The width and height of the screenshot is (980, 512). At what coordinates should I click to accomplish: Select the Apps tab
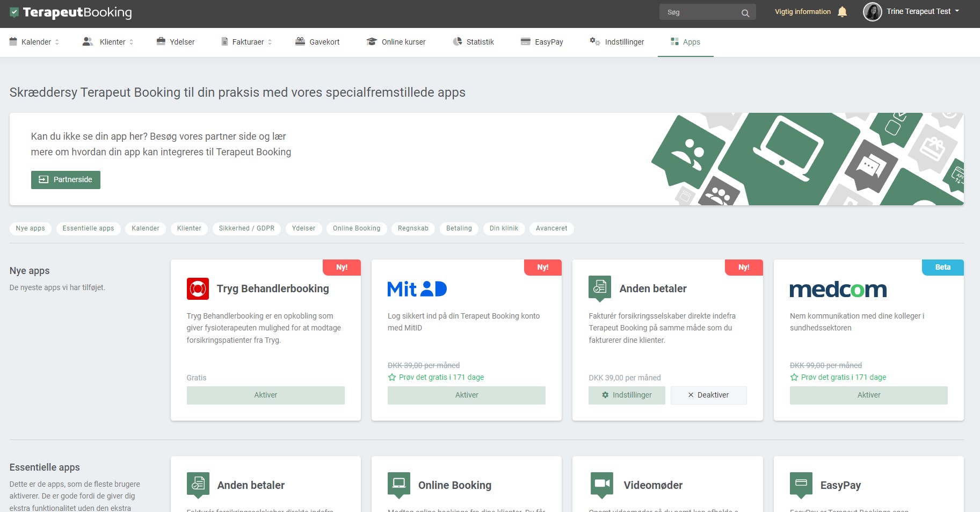[x=686, y=42]
